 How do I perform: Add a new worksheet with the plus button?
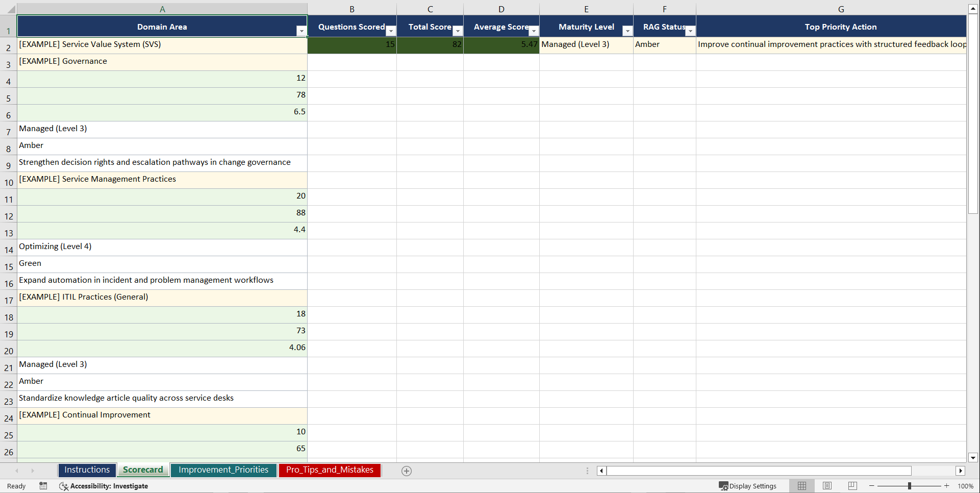[407, 471]
